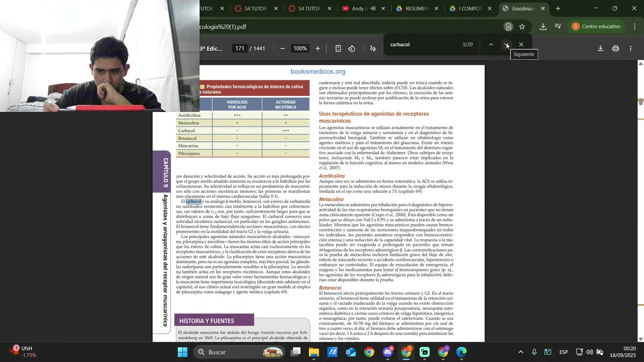The height and width of the screenshot is (362, 644).
Task: Open a new browser tab
Action: [558, 9]
